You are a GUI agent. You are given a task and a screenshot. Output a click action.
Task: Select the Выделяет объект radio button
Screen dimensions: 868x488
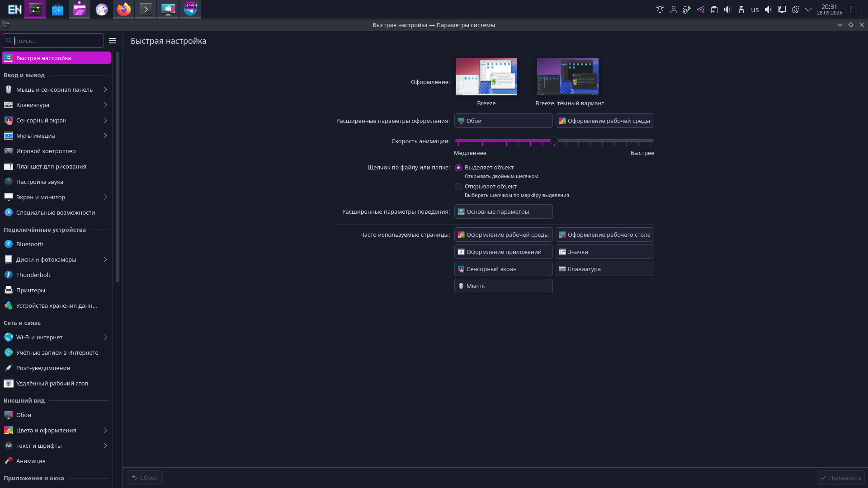tap(458, 168)
